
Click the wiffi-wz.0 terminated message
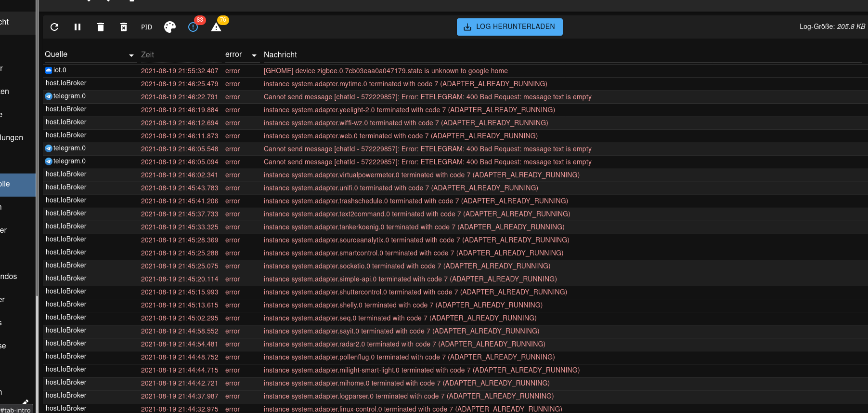(406, 123)
